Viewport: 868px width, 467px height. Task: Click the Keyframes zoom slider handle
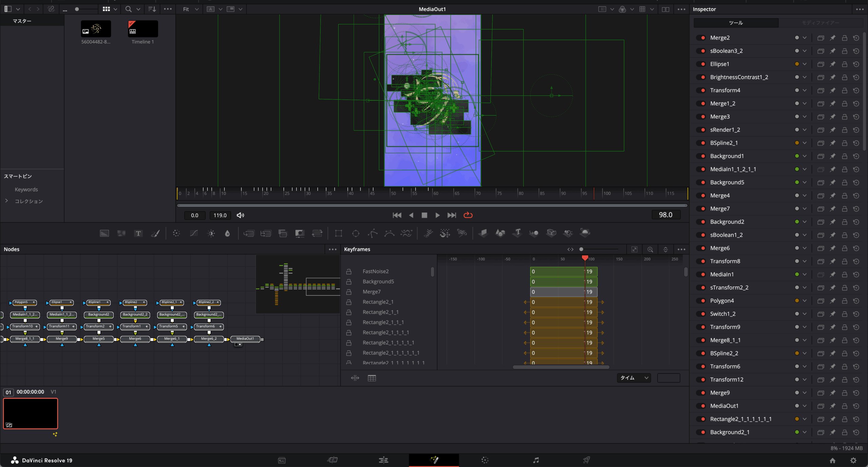pyautogui.click(x=581, y=249)
